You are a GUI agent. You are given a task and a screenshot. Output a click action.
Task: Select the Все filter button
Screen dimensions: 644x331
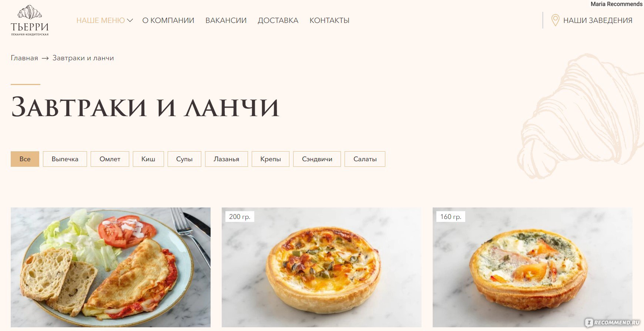click(x=25, y=159)
